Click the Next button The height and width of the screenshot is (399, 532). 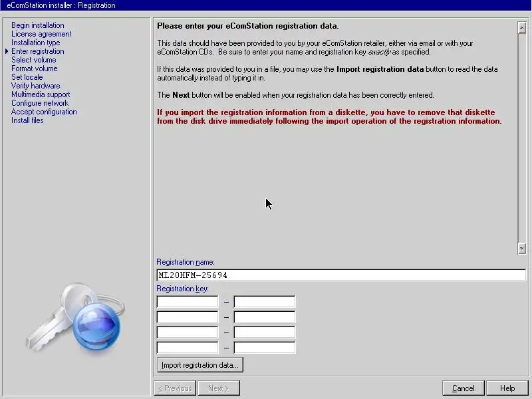[219, 388]
